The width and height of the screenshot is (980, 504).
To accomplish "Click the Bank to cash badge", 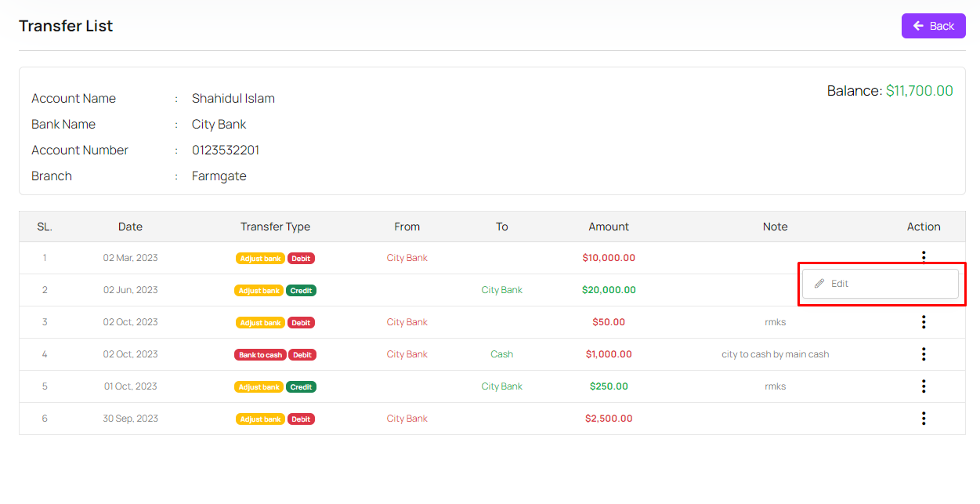I will tap(260, 355).
